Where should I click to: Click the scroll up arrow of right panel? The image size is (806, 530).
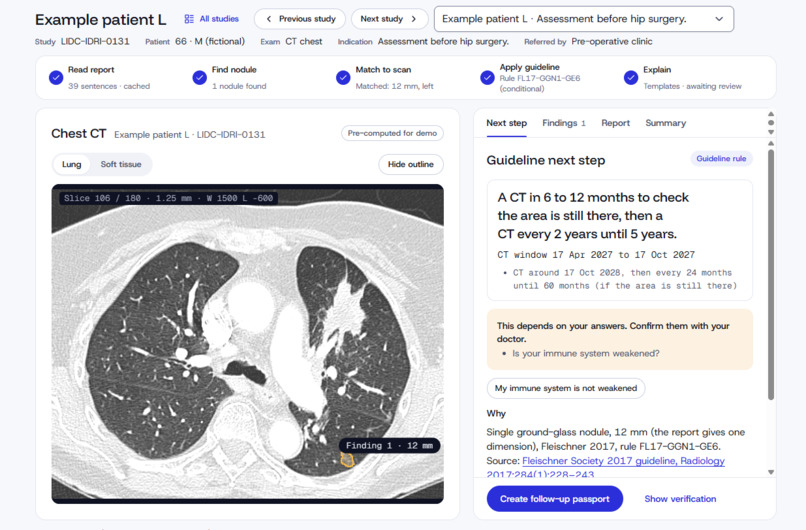[x=771, y=143]
